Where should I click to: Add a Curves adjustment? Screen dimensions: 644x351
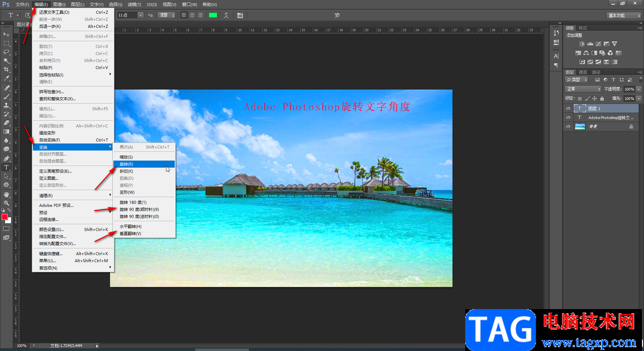[598, 44]
